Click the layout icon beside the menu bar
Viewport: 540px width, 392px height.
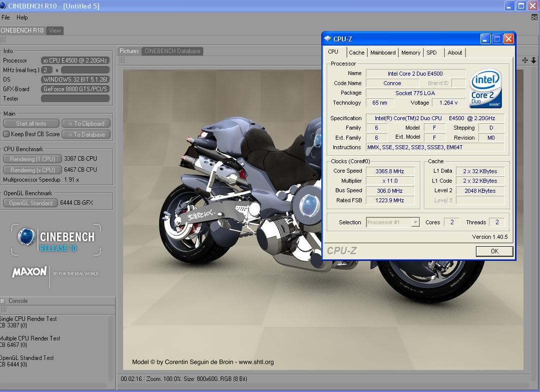(534, 17)
